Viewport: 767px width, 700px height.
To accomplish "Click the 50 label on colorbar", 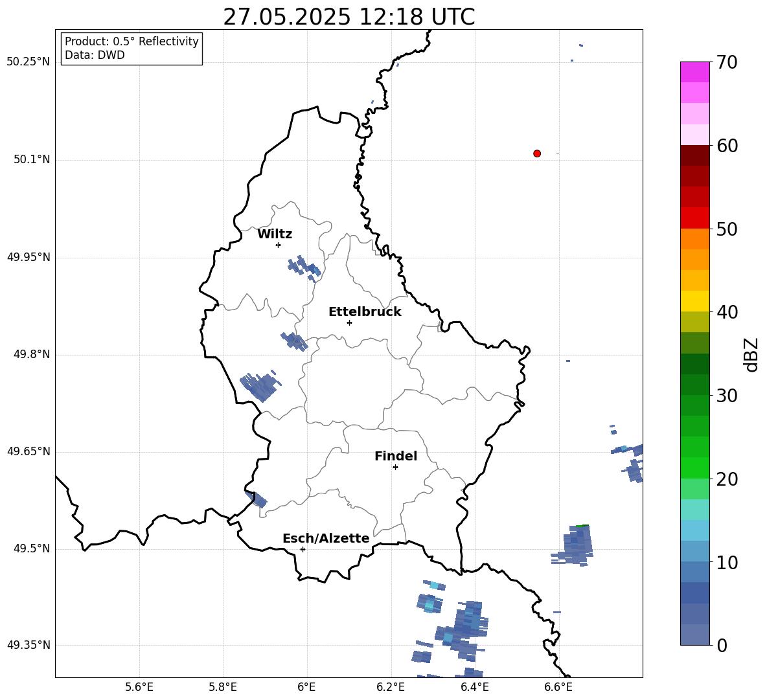I will pyautogui.click(x=727, y=229).
